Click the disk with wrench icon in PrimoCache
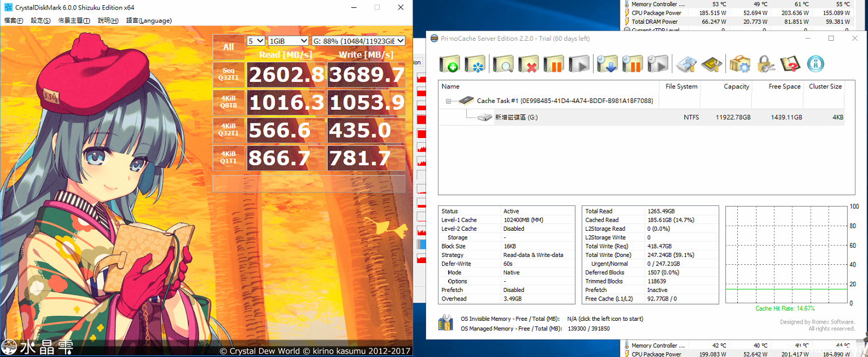Screen dimensions: 868x357 (x=686, y=64)
